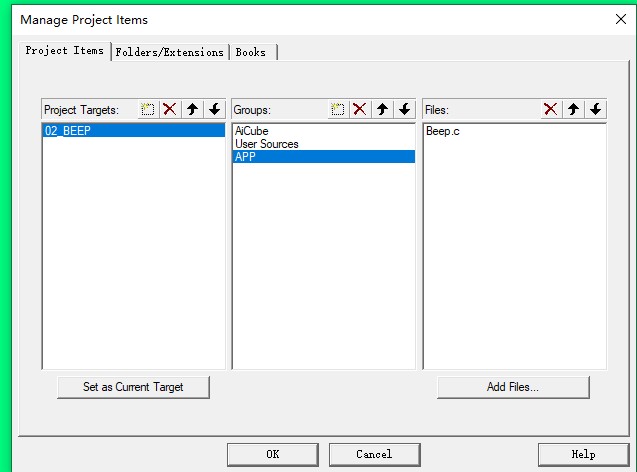Image resolution: width=637 pixels, height=472 pixels.
Task: Select Beep.c in Files list
Action: tap(442, 131)
